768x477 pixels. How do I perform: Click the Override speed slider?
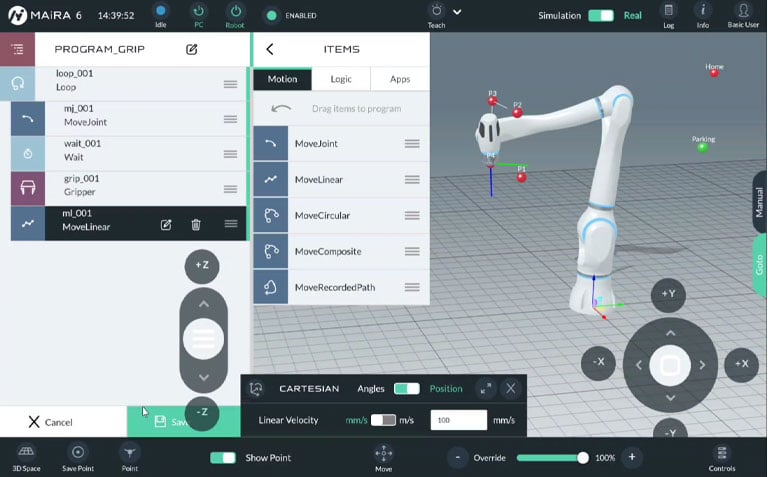(x=549, y=457)
